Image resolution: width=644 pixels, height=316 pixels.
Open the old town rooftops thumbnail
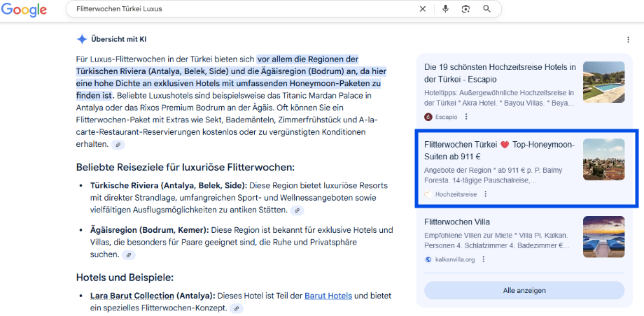[603, 159]
